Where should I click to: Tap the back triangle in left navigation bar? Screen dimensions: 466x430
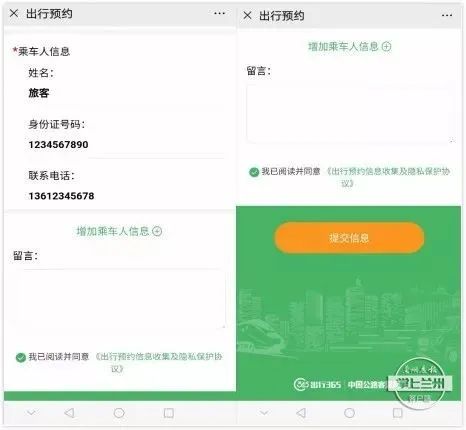click(69, 413)
